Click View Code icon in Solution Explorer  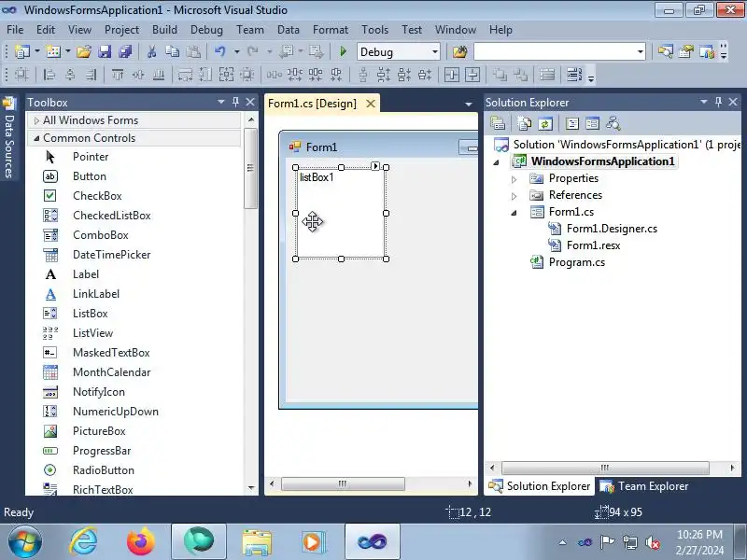point(572,124)
